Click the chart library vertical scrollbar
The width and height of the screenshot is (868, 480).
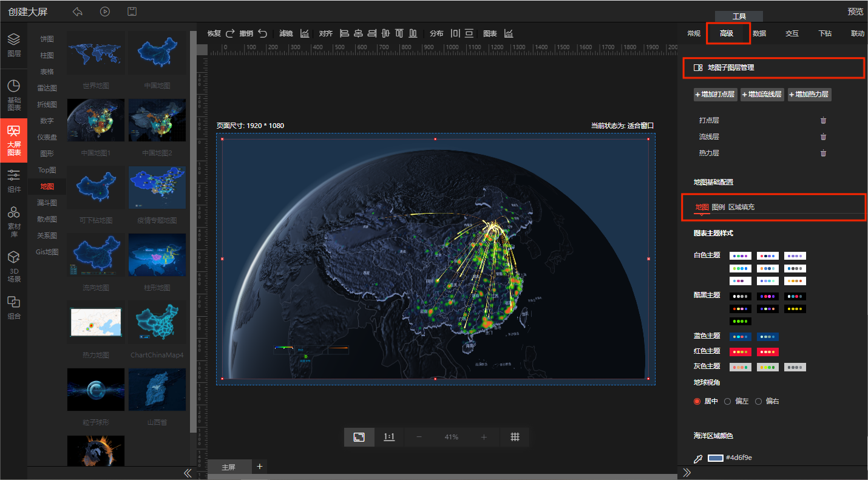coord(193,231)
